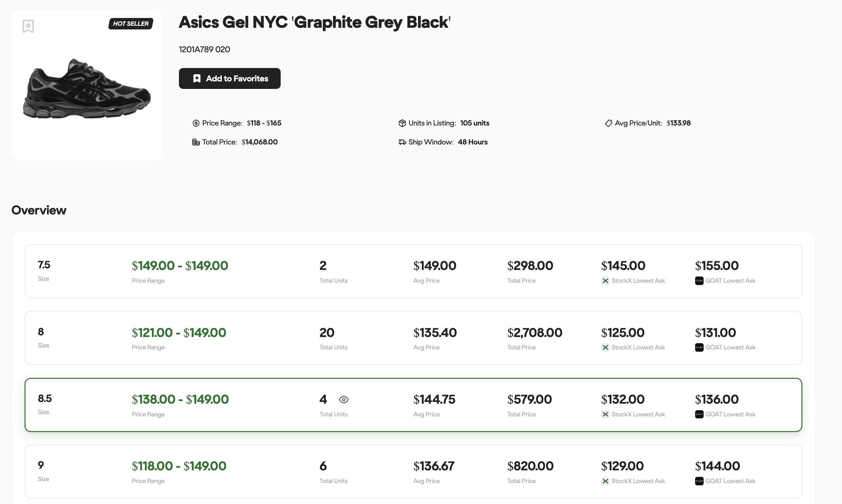Toggle the bookmark icon on product image
This screenshot has width=842, height=504.
(28, 26)
